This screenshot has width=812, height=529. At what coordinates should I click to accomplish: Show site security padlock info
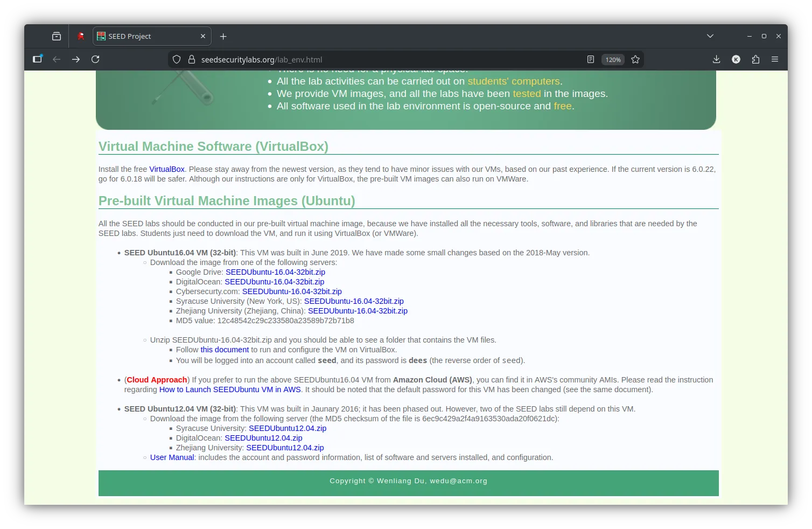[x=191, y=59]
